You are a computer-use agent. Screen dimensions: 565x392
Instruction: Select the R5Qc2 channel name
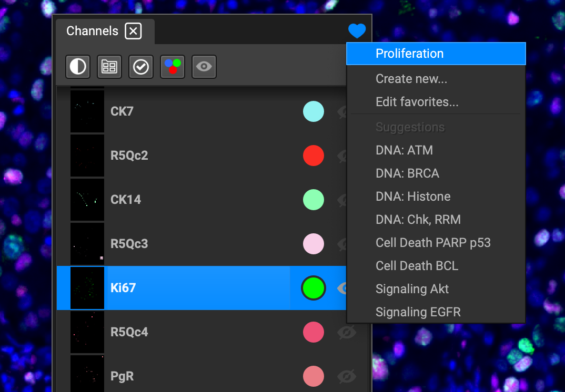129,156
